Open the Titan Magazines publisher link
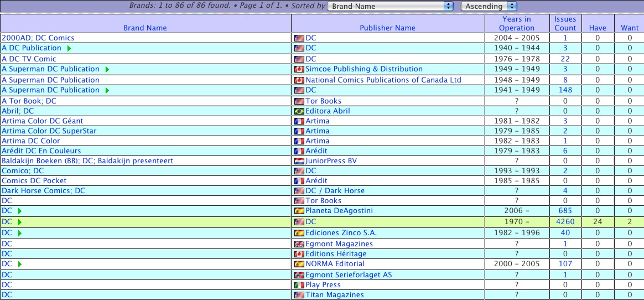Image resolution: width=644 pixels, height=300 pixels. point(335,295)
